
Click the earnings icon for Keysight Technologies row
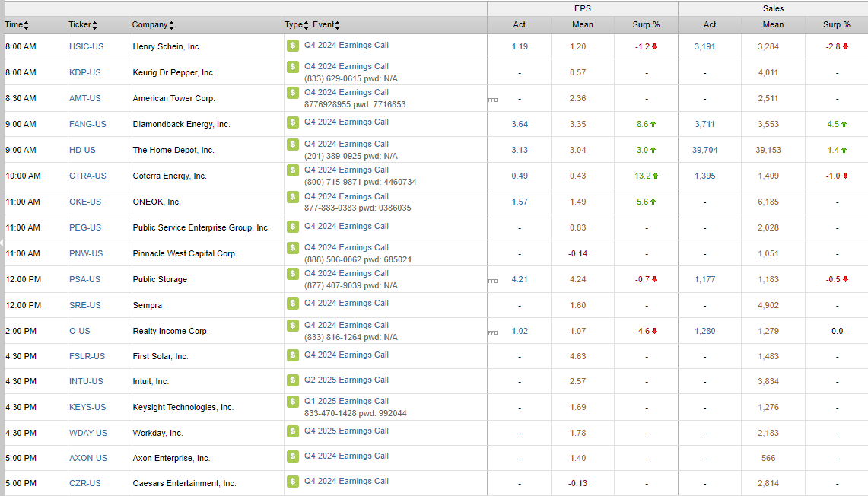click(x=293, y=402)
